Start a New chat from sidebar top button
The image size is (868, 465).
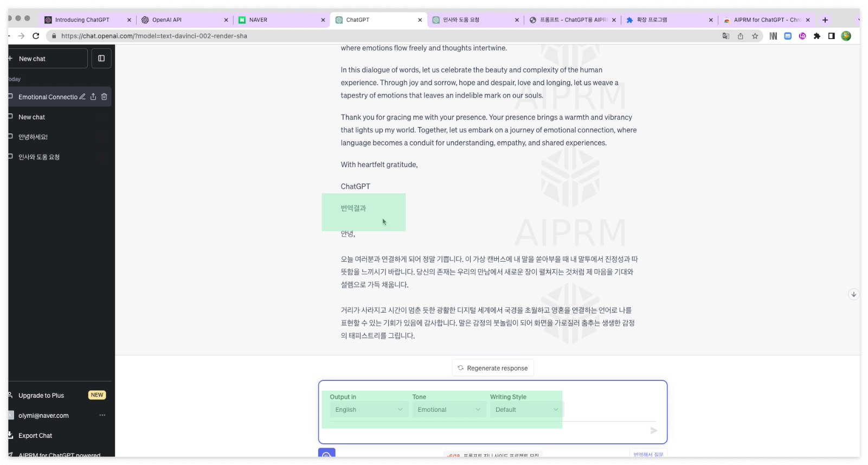[48, 58]
